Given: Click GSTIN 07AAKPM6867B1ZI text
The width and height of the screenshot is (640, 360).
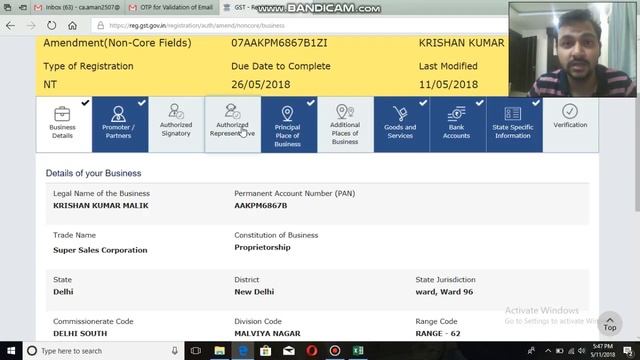Looking at the screenshot, I should (279, 43).
